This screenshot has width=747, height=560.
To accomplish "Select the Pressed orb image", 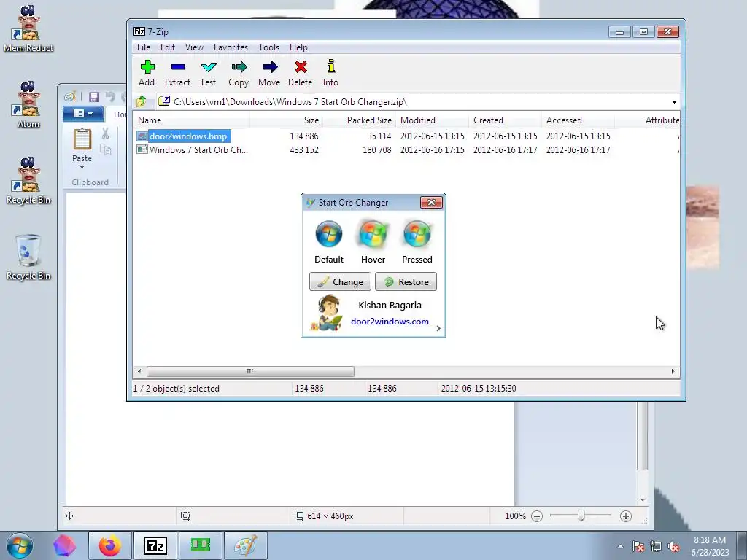I will point(417,234).
